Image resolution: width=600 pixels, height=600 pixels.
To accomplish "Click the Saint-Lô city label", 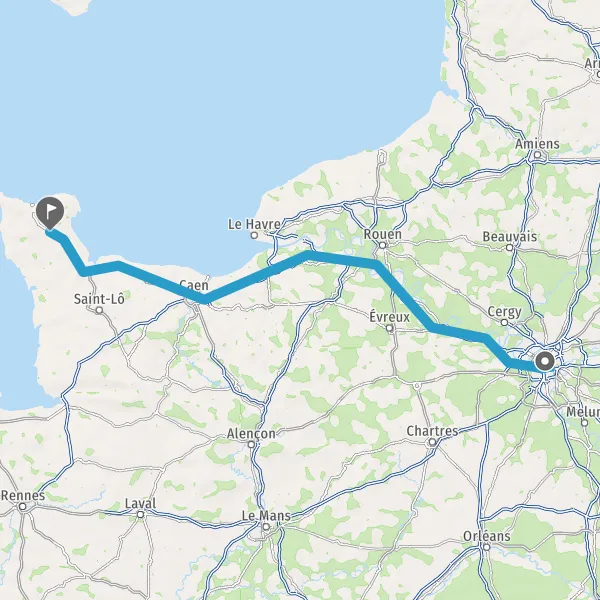I will [99, 298].
